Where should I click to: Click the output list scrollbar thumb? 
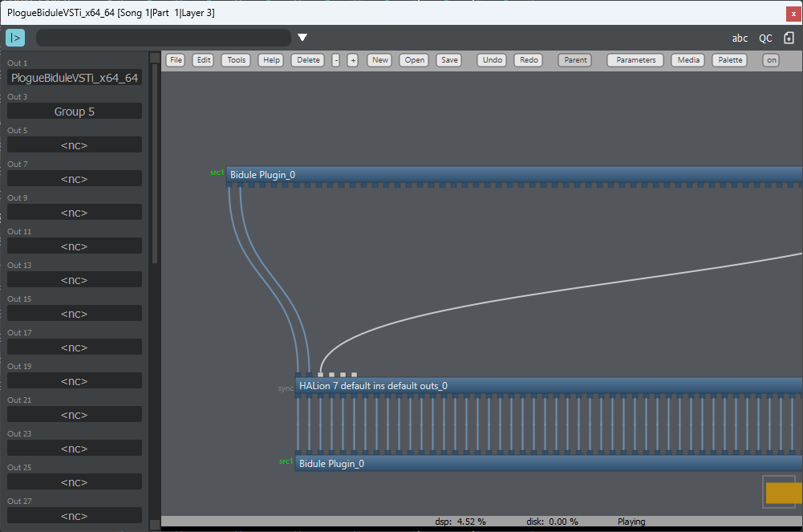155,164
